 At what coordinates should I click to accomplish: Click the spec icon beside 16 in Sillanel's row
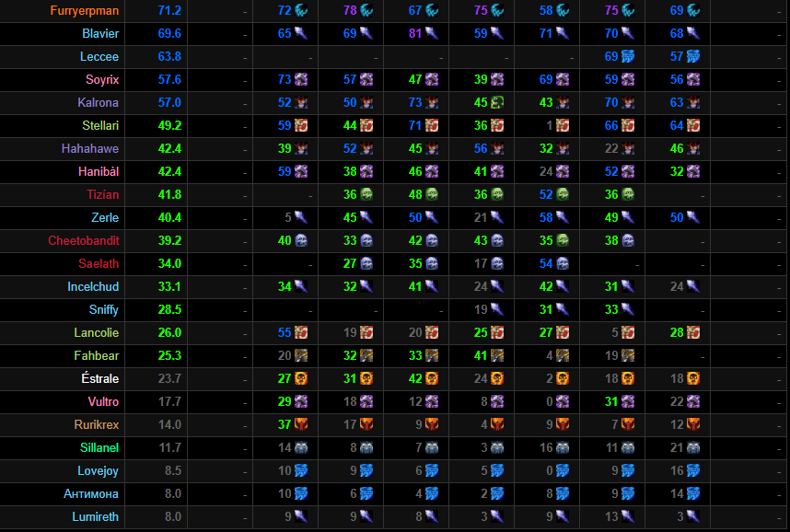tap(563, 448)
